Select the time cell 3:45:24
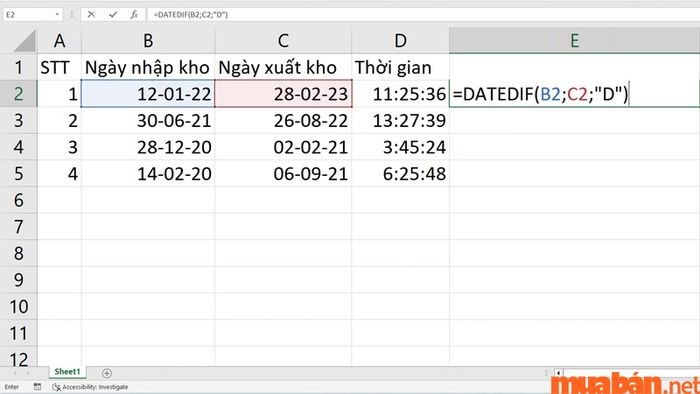This screenshot has height=394, width=700. pos(400,147)
